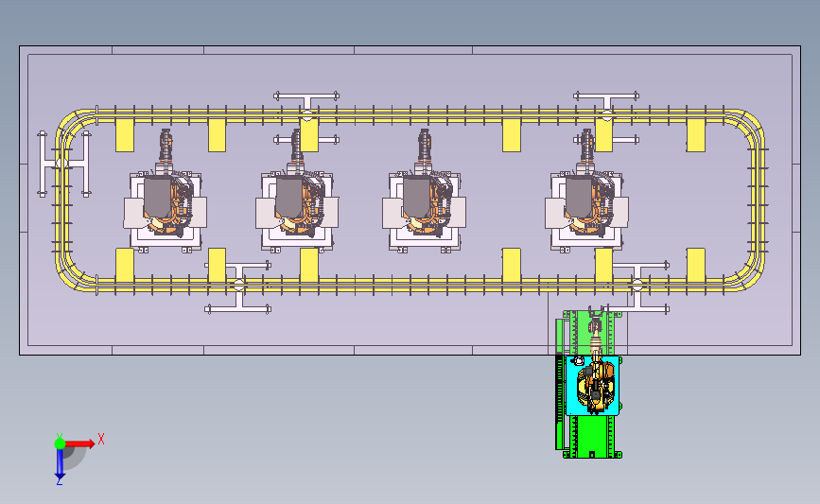Viewport: 820px width, 504px height.
Task: Click the blue Z axis arrow of triad
Action: [x=60, y=463]
